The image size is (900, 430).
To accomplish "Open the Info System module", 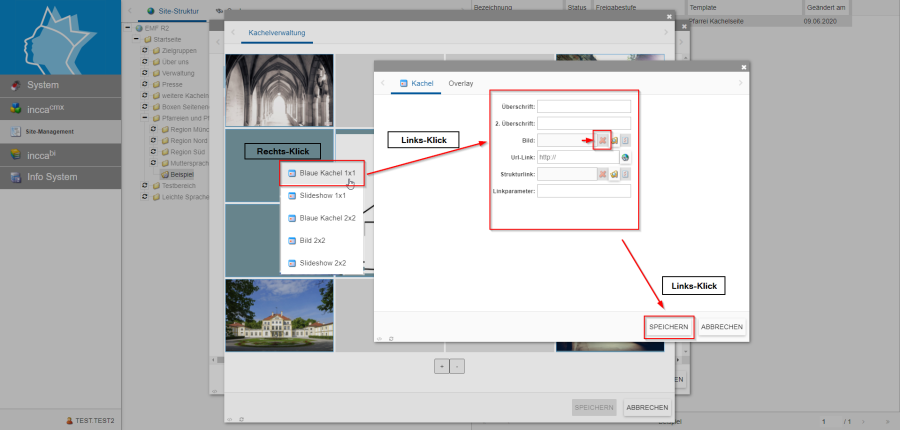I will click(x=60, y=177).
